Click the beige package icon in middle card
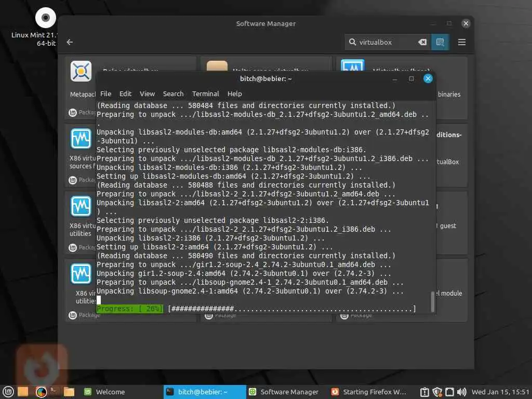 pos(217,66)
